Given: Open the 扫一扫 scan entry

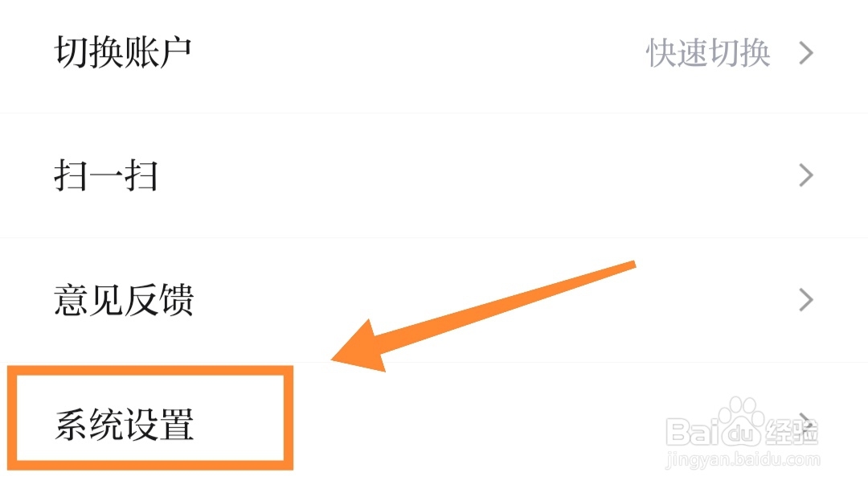Looking at the screenshot, I should 434,175.
